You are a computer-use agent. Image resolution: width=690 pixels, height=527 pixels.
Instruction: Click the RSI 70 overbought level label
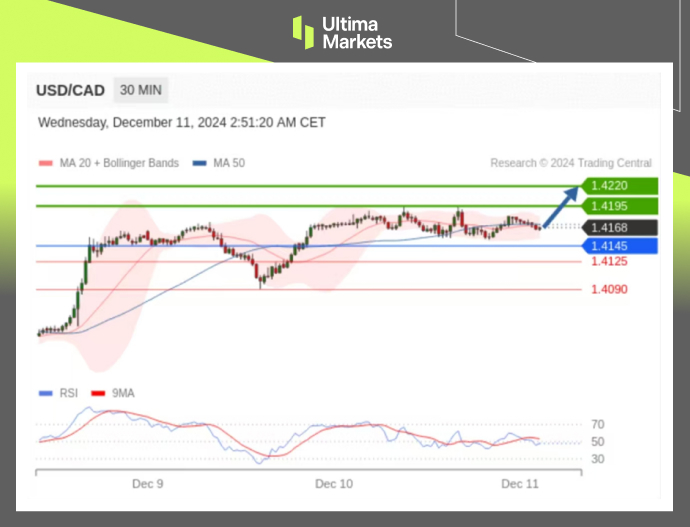point(597,424)
